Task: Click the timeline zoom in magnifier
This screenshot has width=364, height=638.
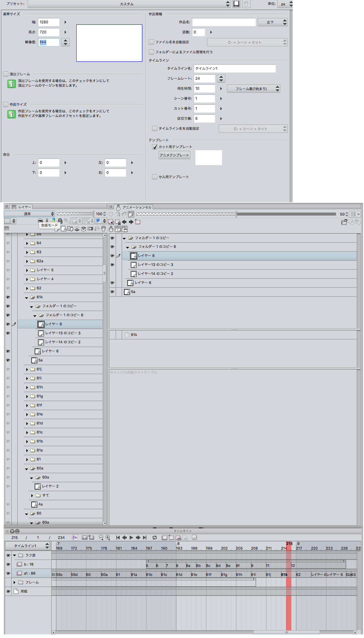Action: coord(108,538)
